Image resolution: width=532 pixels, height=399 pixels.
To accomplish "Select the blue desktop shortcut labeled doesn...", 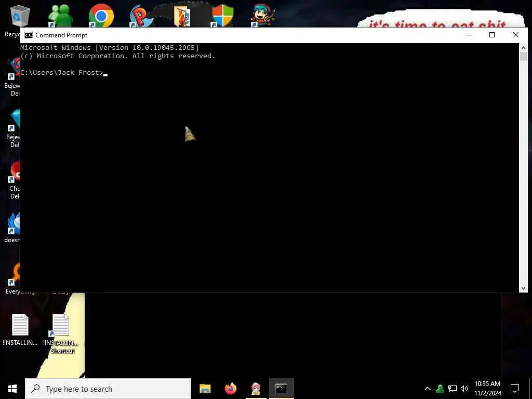I will pos(13,228).
